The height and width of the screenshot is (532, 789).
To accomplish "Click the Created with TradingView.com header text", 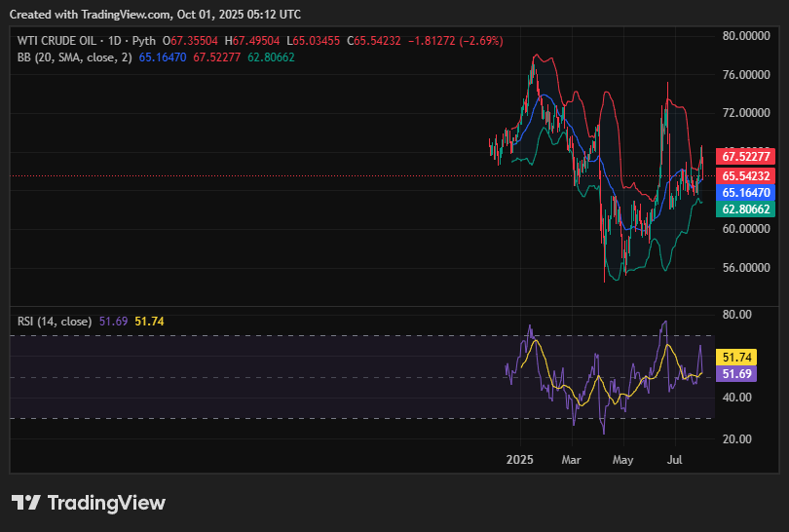I will click(155, 15).
